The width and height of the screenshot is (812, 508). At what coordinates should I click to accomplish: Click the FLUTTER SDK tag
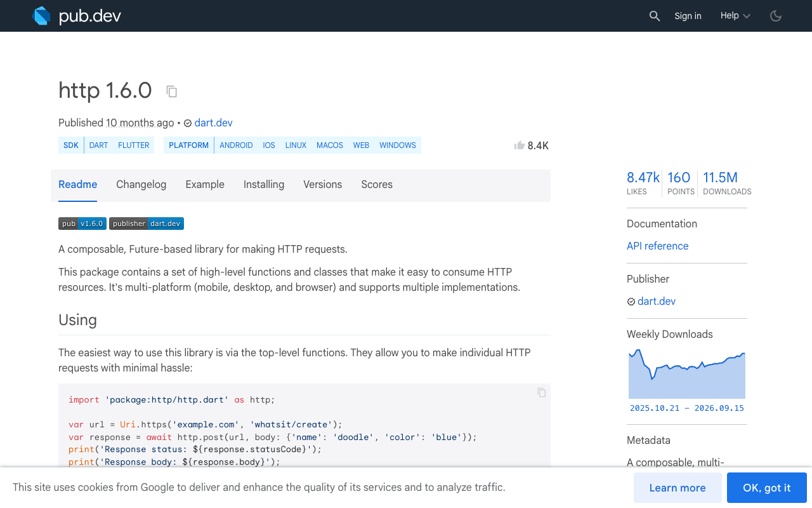pos(134,145)
